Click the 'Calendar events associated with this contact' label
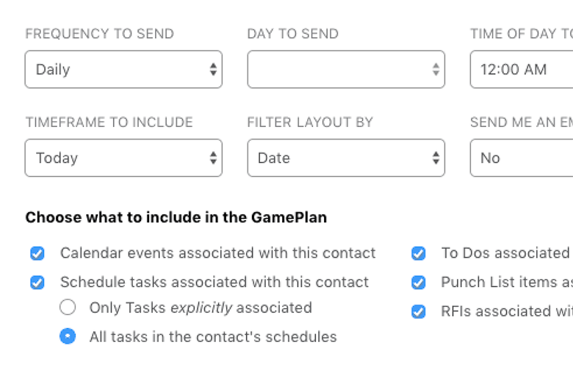This screenshot has height=392, width=573. click(217, 253)
